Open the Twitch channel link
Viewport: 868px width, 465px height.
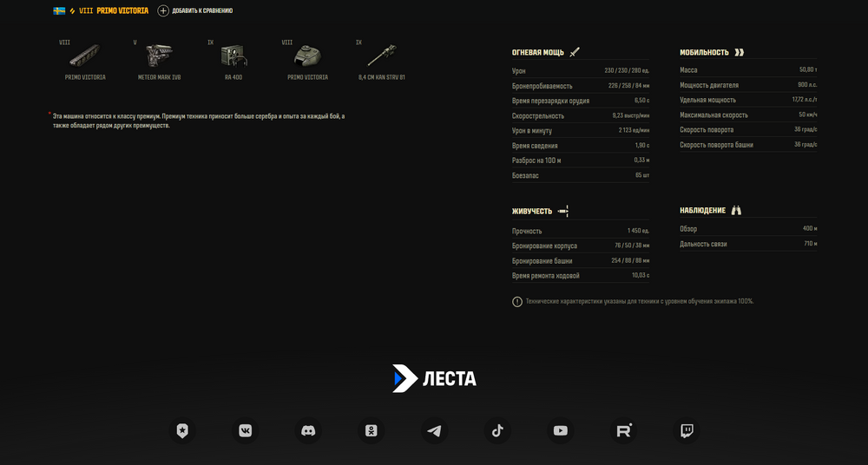(x=687, y=430)
